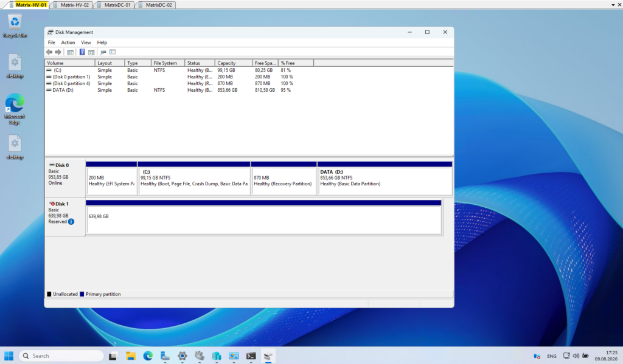Viewport: 623px width, 364px height.
Task: Open File Explorer from the taskbar
Action: coord(130,356)
